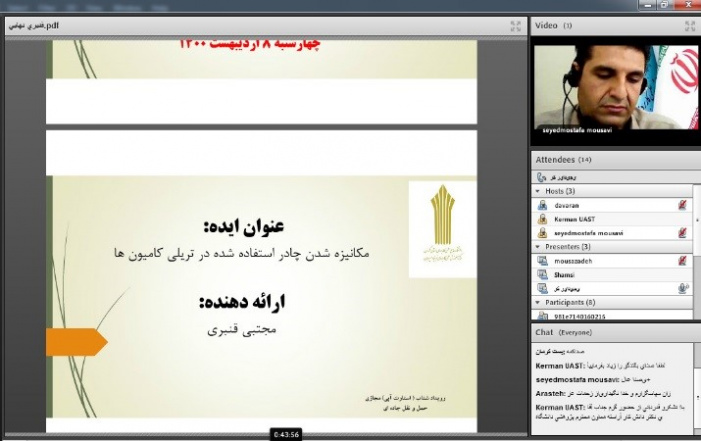Click the presenter icon next to Shamsi
This screenshot has width=701, height=441.
point(541,274)
